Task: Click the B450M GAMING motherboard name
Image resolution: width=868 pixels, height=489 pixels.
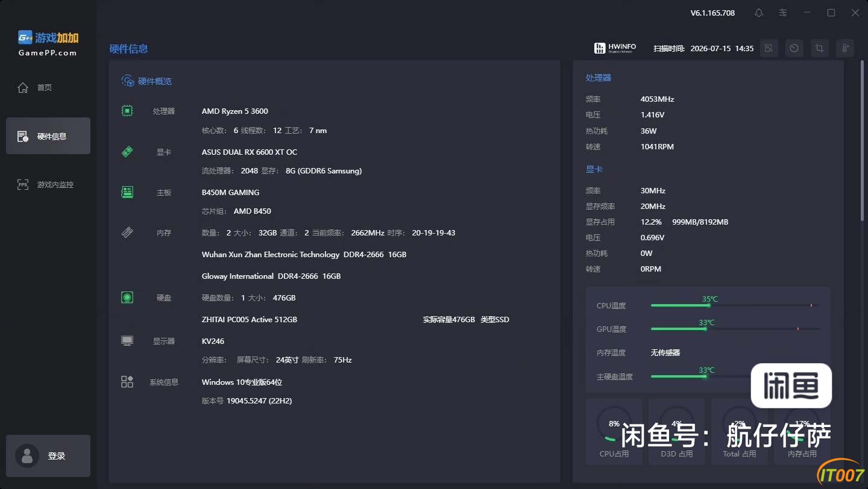Action: point(230,192)
